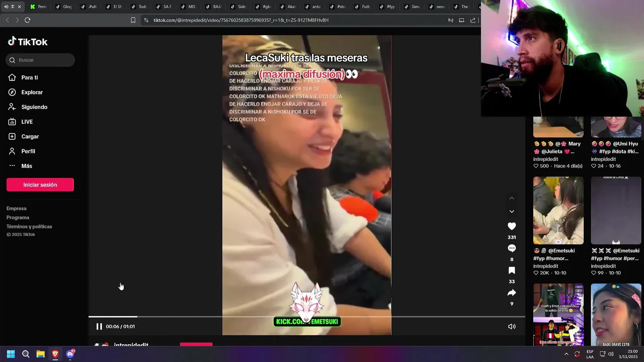Open Discord from the taskbar
Screen dimensions: 644x362
coord(70,354)
